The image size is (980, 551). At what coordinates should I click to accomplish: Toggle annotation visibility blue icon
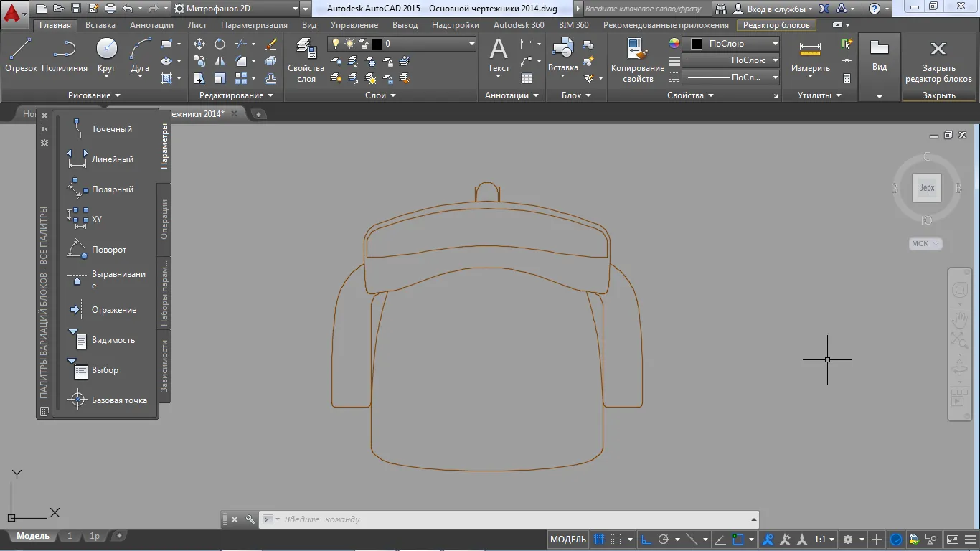[768, 540]
